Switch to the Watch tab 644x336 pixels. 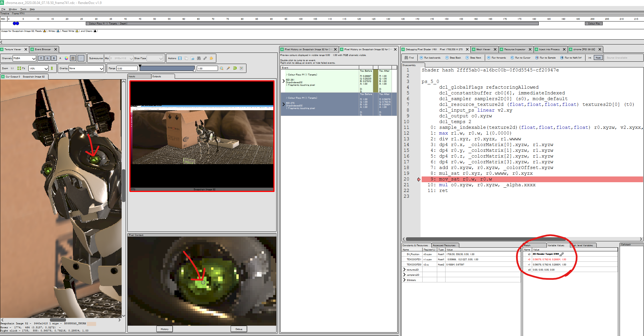[x=534, y=245]
